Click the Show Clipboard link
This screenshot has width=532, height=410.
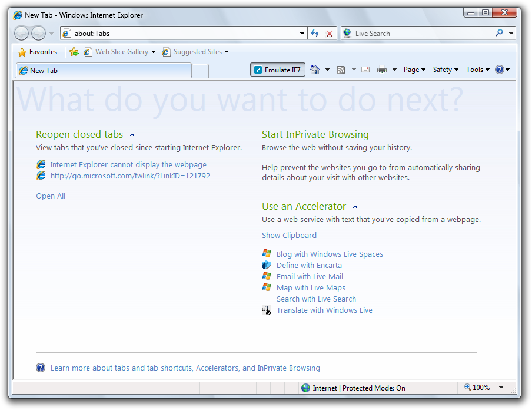coord(289,236)
